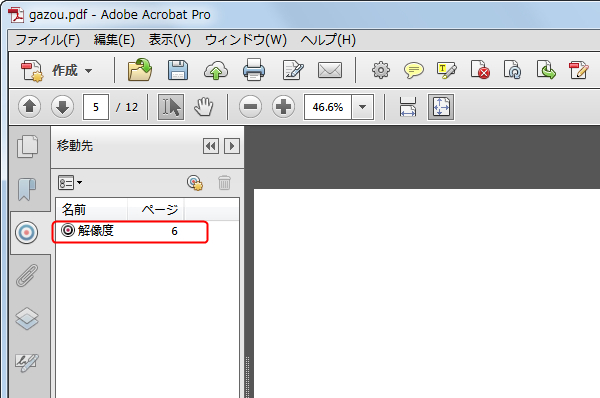
Task: Create a new destination icon
Action: click(195, 183)
